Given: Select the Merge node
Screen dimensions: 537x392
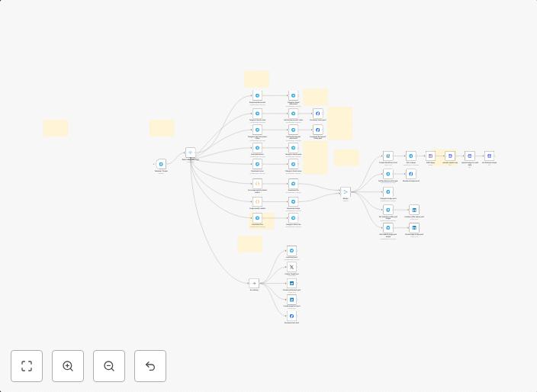Looking at the screenshot, I should click(345, 191).
